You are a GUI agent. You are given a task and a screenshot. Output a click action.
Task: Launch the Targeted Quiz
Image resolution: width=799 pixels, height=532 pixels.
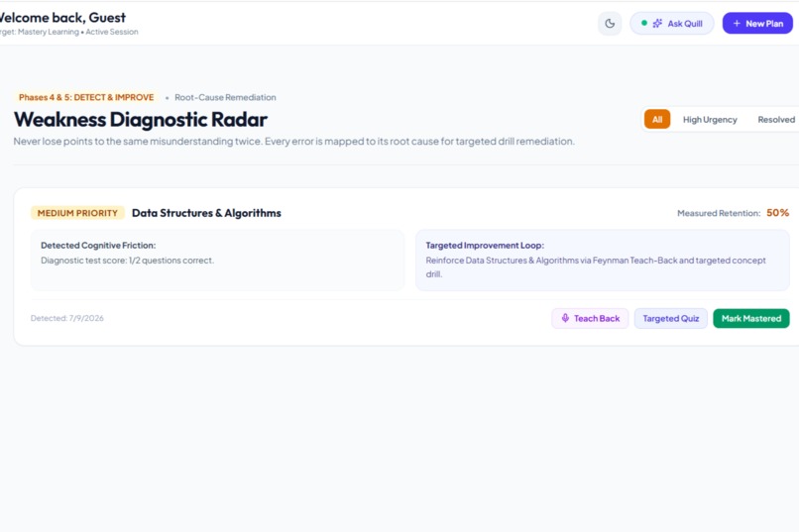click(670, 319)
